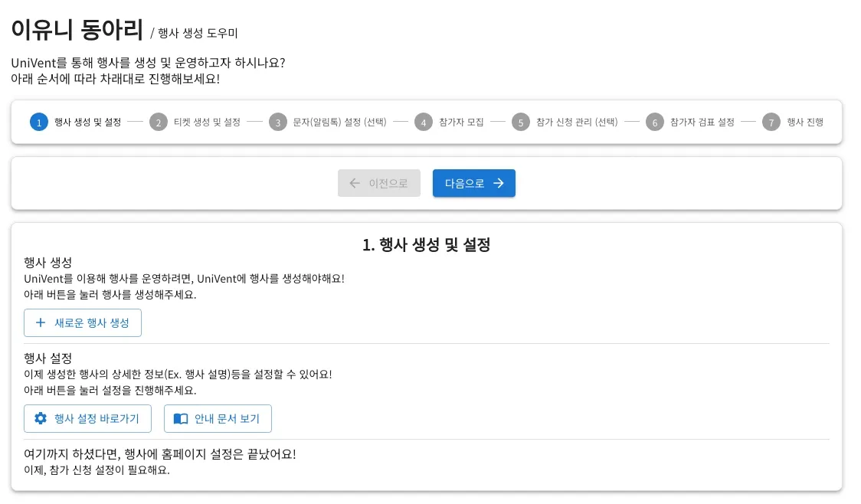This screenshot has width=861, height=504.
Task: Switch to 참가자 검표 설정 step
Action: tap(702, 123)
